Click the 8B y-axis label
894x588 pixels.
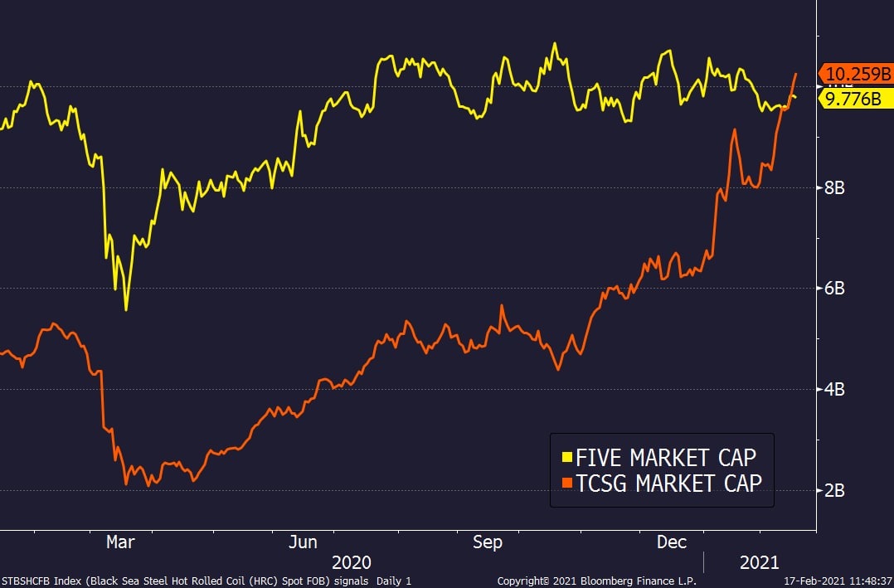click(834, 187)
